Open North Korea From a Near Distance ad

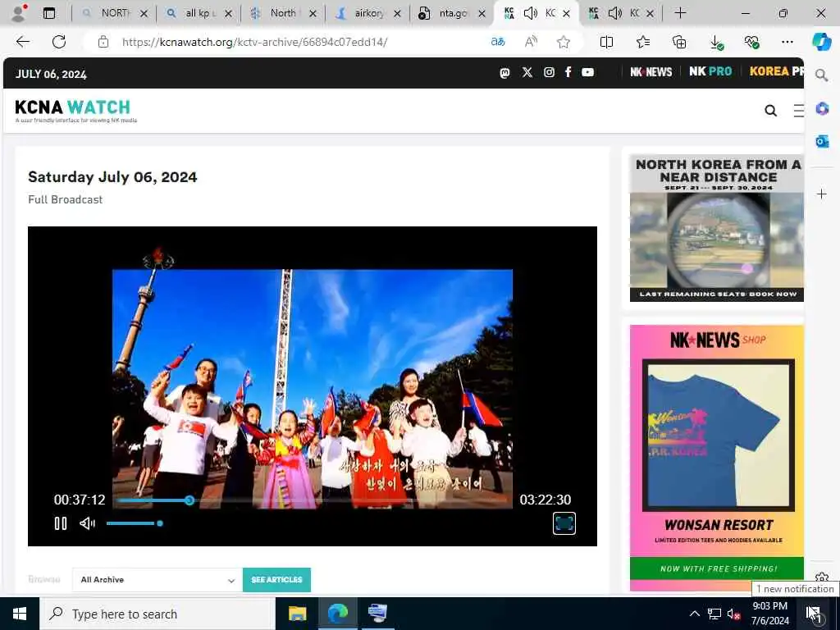pyautogui.click(x=717, y=228)
